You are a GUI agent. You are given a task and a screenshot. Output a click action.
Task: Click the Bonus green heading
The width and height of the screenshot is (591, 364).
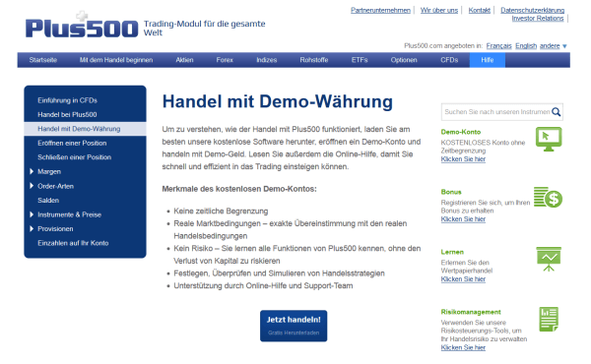451,192
